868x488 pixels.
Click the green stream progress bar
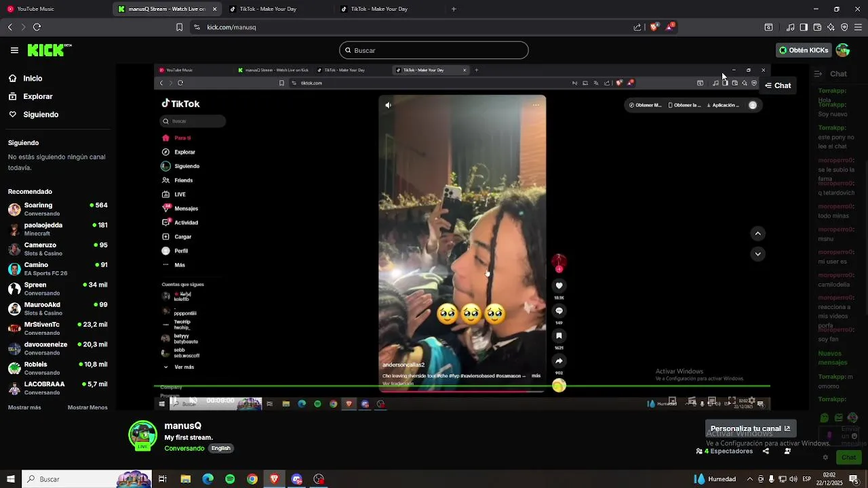[x=462, y=386]
